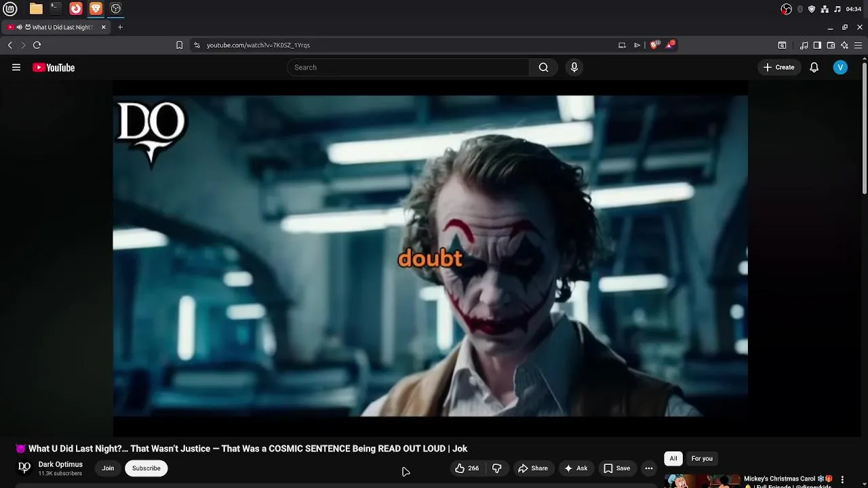The height and width of the screenshot is (488, 868).
Task: Click the Join button
Action: [108, 468]
